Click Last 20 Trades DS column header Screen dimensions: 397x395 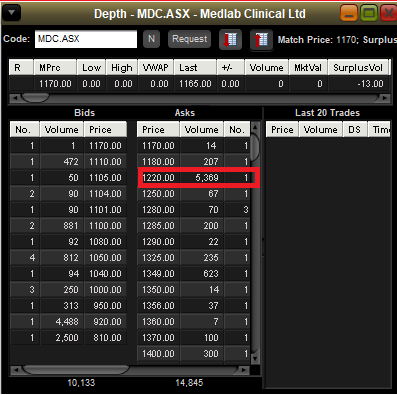[x=355, y=129]
